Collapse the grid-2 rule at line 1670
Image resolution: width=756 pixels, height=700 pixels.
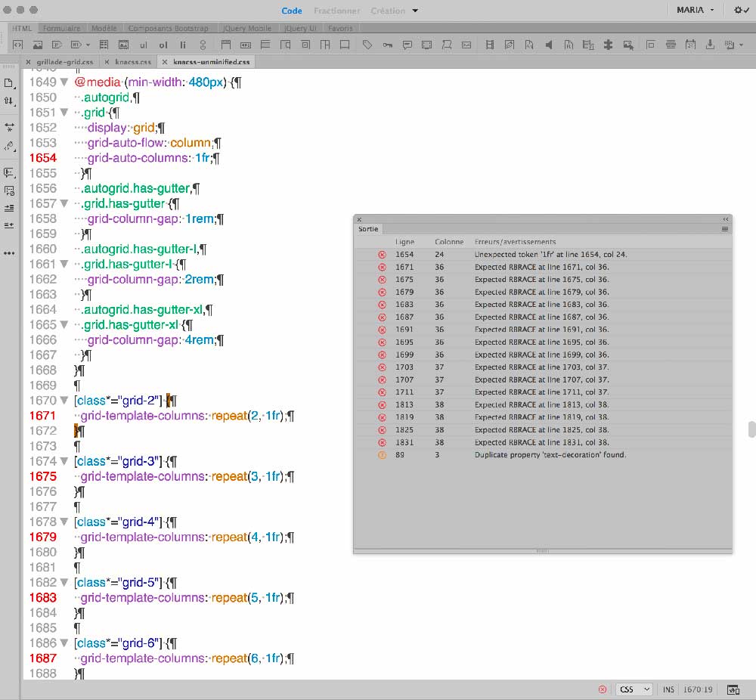pos(64,401)
